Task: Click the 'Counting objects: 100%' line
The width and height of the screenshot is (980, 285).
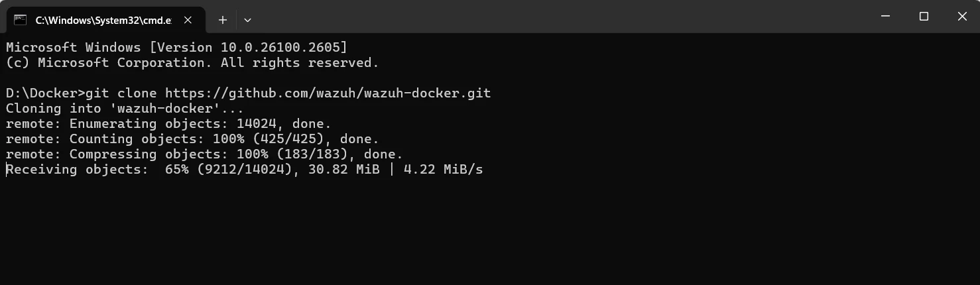Action: (x=192, y=139)
